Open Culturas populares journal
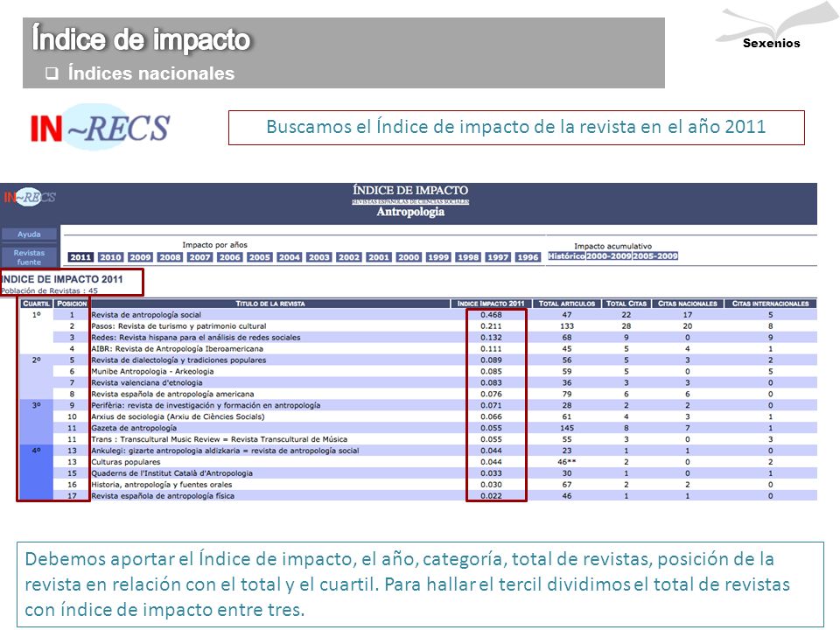840x630 pixels. click(126, 462)
